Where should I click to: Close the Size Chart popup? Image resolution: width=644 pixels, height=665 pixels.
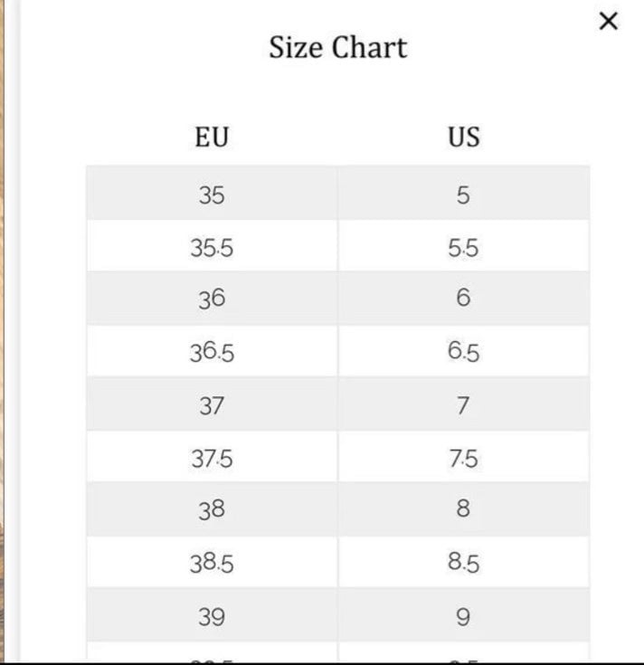[x=609, y=21]
